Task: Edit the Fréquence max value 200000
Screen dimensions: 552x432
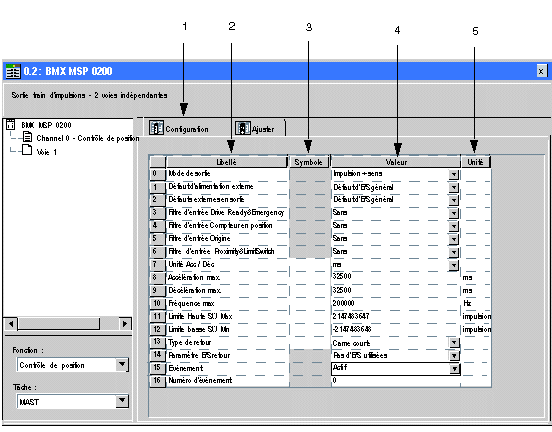Action: point(396,303)
